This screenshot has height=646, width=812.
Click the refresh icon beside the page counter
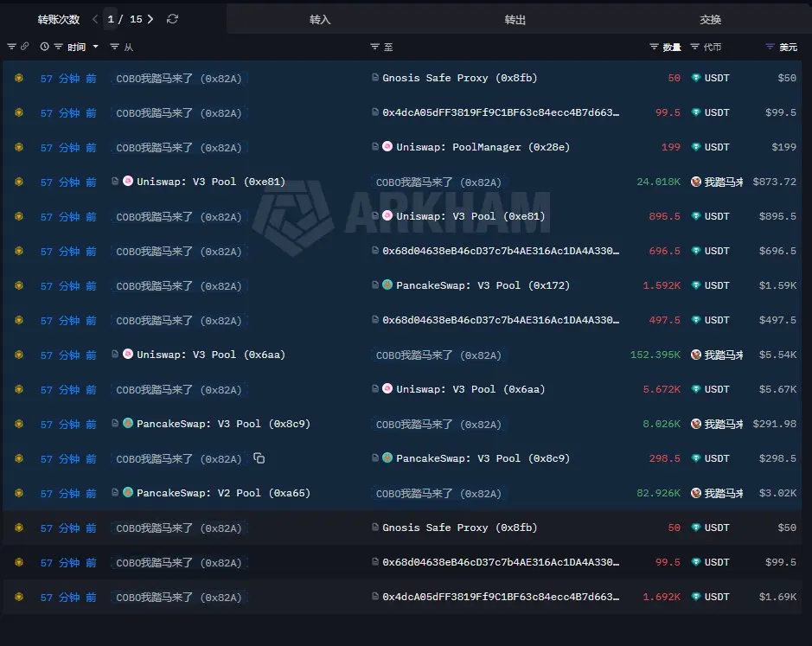(173, 19)
